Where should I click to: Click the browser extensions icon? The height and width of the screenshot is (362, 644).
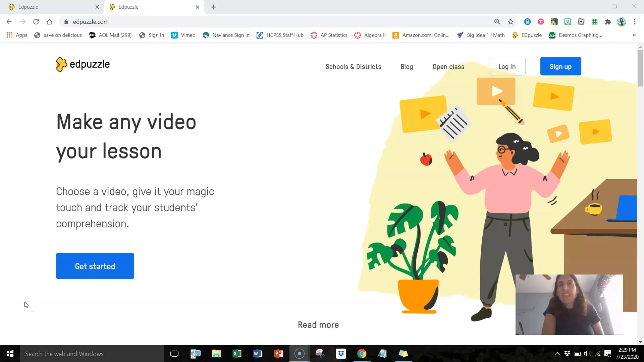(607, 22)
